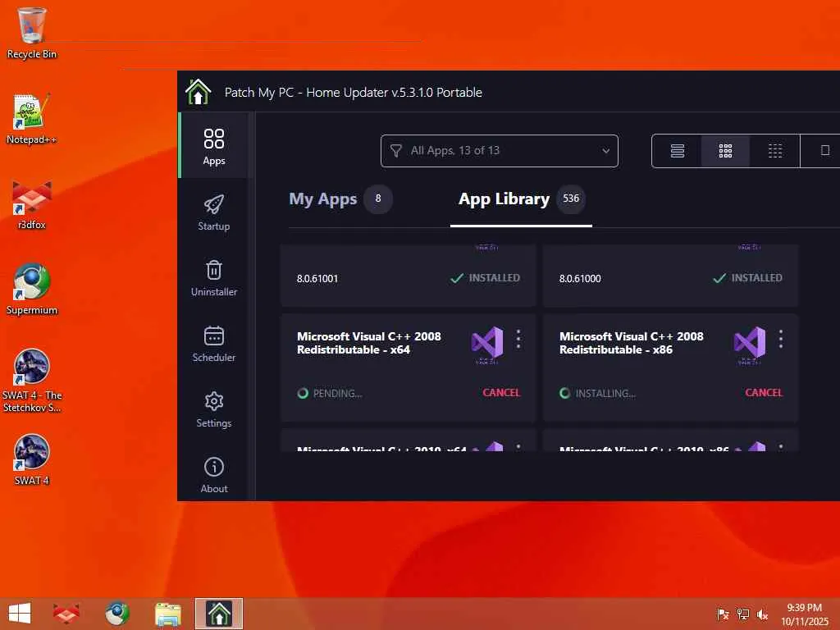Image resolution: width=840 pixels, height=630 pixels.
Task: Open the About page
Action: click(214, 475)
